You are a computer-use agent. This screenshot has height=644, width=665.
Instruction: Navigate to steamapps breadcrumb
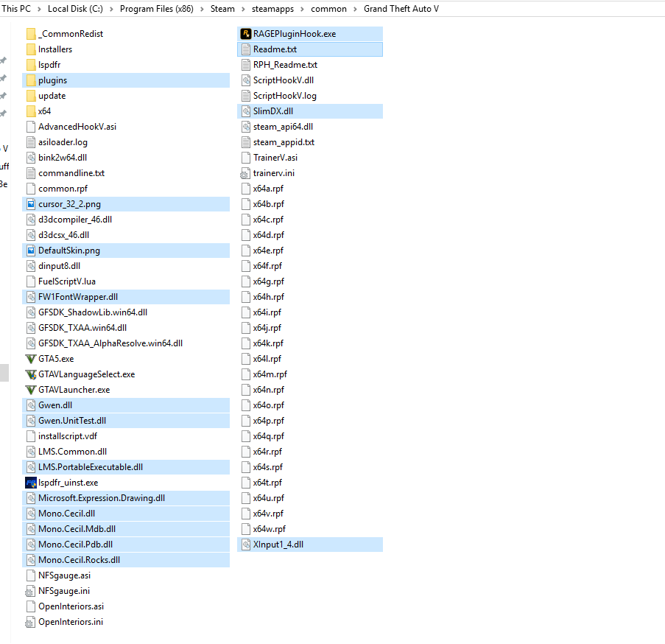(x=272, y=9)
